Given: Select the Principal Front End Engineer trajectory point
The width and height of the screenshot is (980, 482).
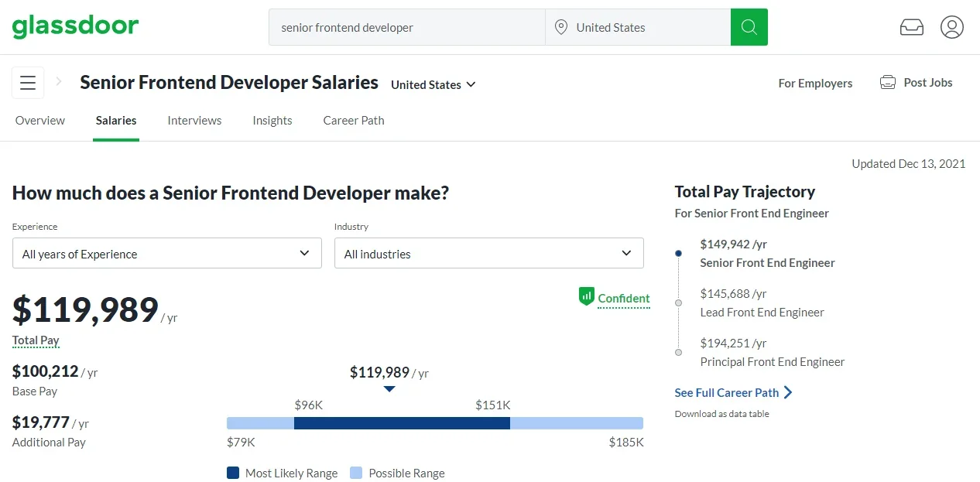Looking at the screenshot, I should (679, 352).
